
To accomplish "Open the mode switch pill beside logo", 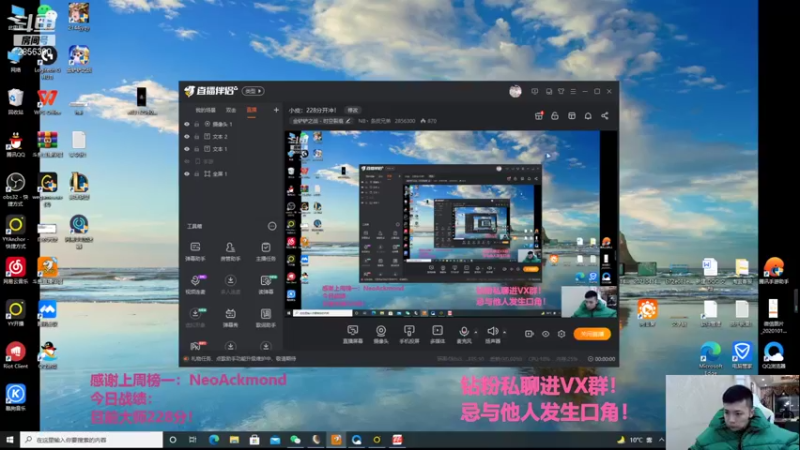I will pyautogui.click(x=253, y=91).
